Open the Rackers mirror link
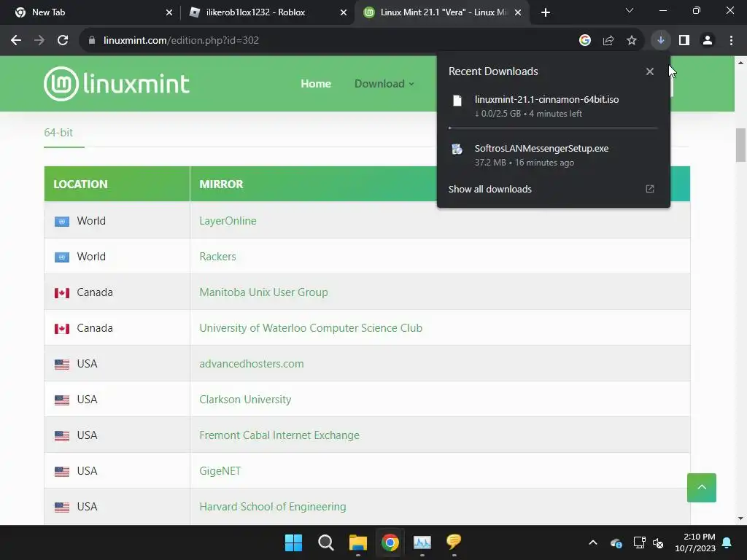747x560 pixels. coord(217,257)
